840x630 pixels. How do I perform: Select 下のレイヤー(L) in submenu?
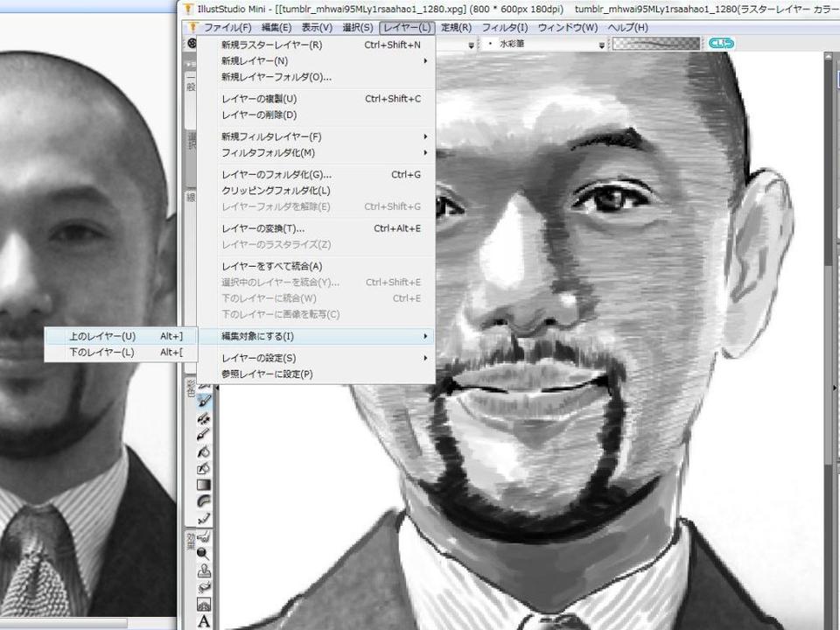click(121, 352)
